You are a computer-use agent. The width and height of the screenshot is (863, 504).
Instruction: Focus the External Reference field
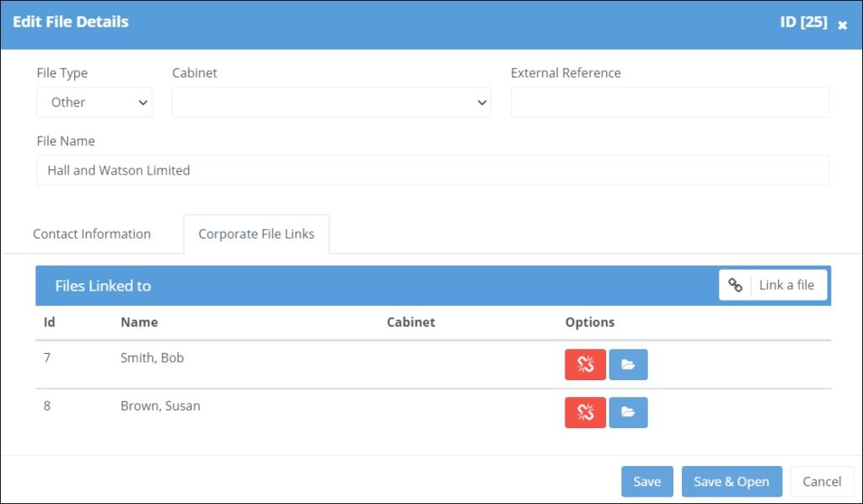point(670,102)
